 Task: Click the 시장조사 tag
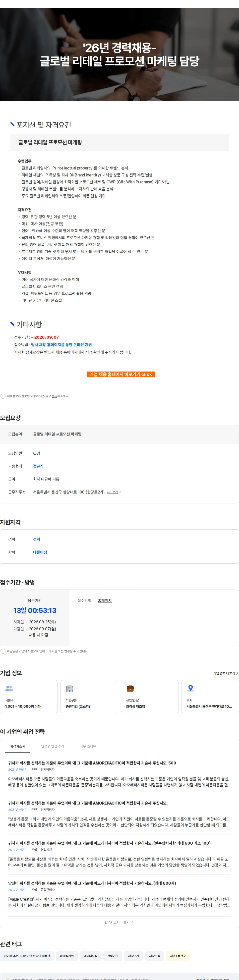[134, 956]
